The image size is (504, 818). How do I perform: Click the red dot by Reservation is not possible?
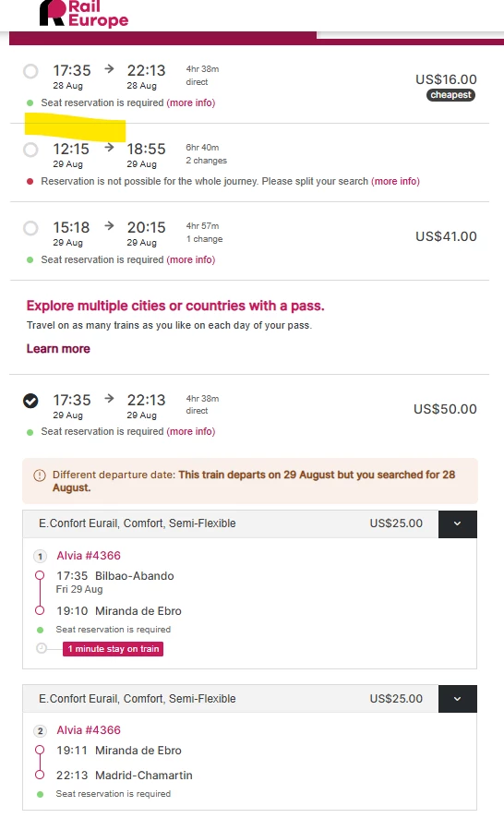[x=30, y=182]
